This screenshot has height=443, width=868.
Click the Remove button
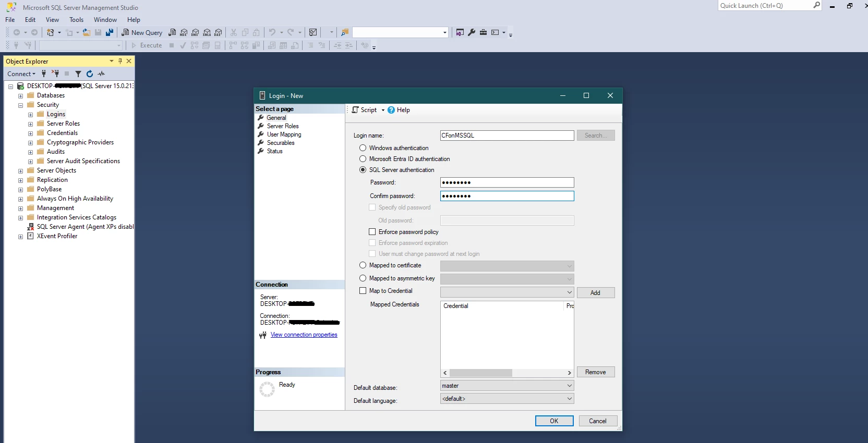[x=596, y=372]
